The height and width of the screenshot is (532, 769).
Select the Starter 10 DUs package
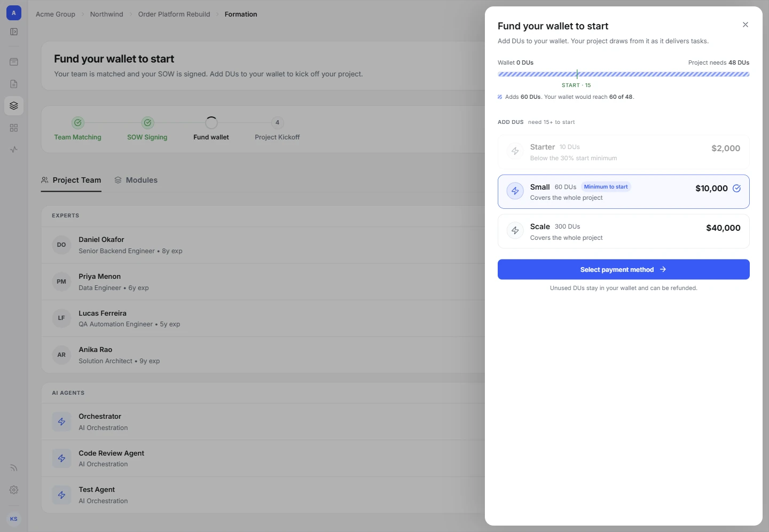point(624,152)
